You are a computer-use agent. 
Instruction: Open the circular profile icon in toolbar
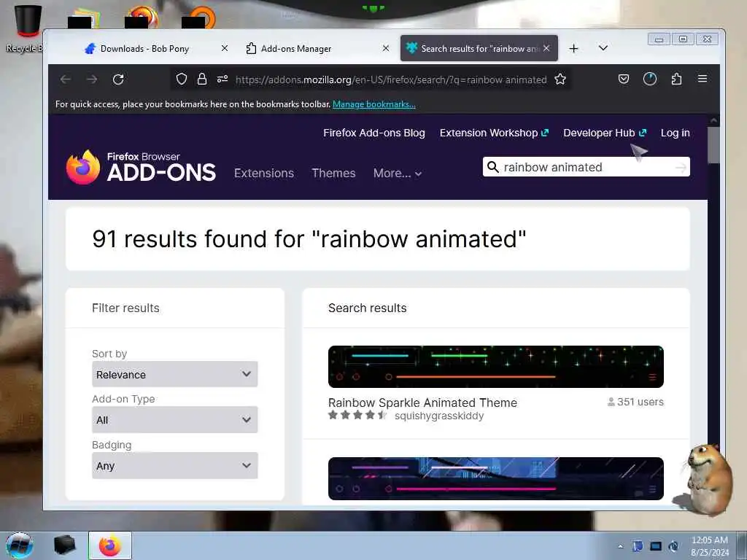coord(650,79)
